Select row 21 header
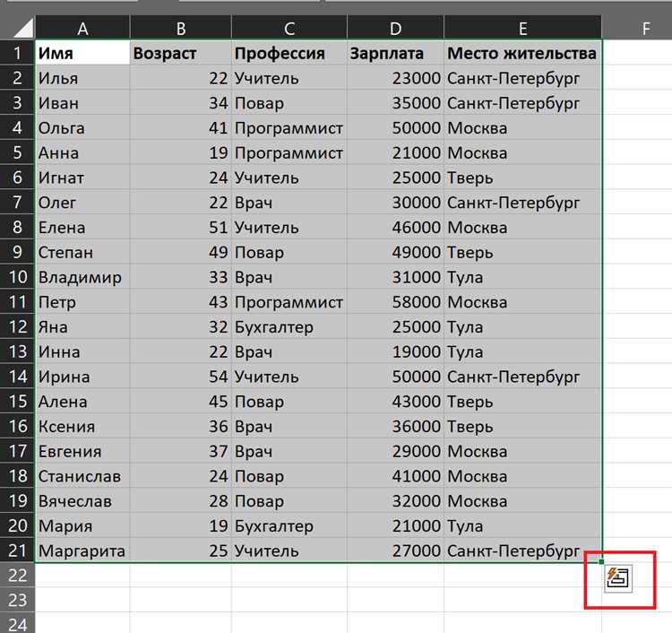 click(x=17, y=551)
